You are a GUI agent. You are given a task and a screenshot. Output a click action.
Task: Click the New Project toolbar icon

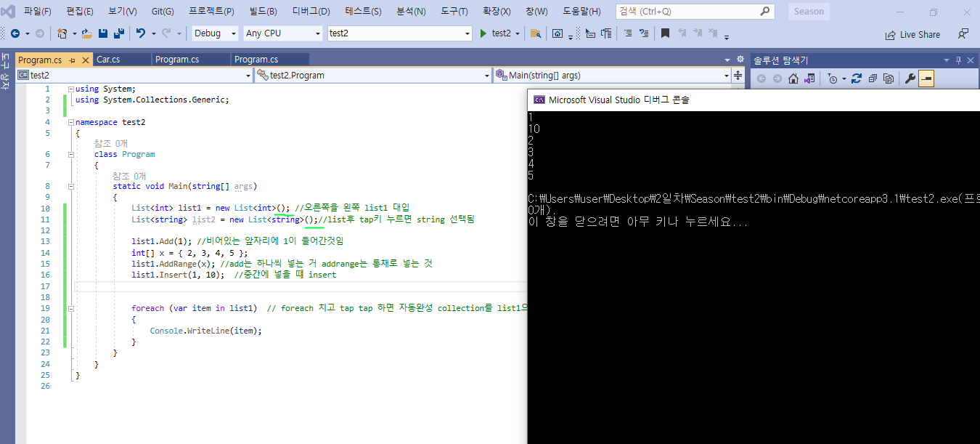tap(62, 33)
